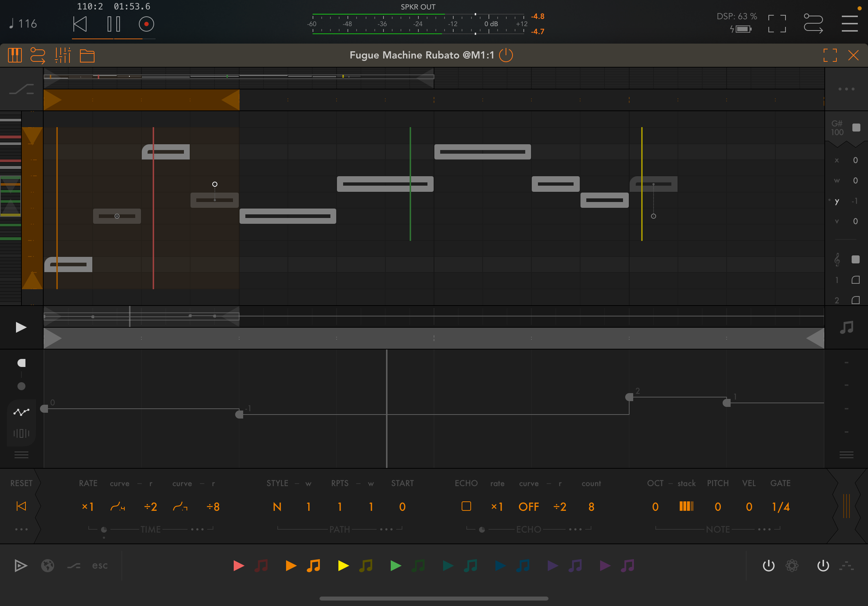Toggle the Fugue Machine plugin power button
The height and width of the screenshot is (606, 868).
(506, 55)
